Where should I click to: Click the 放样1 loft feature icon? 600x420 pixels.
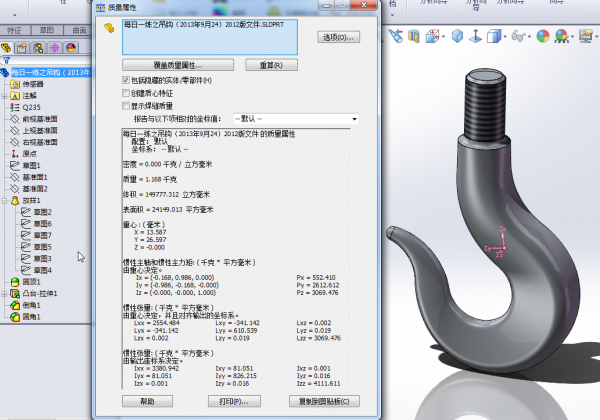(15, 200)
